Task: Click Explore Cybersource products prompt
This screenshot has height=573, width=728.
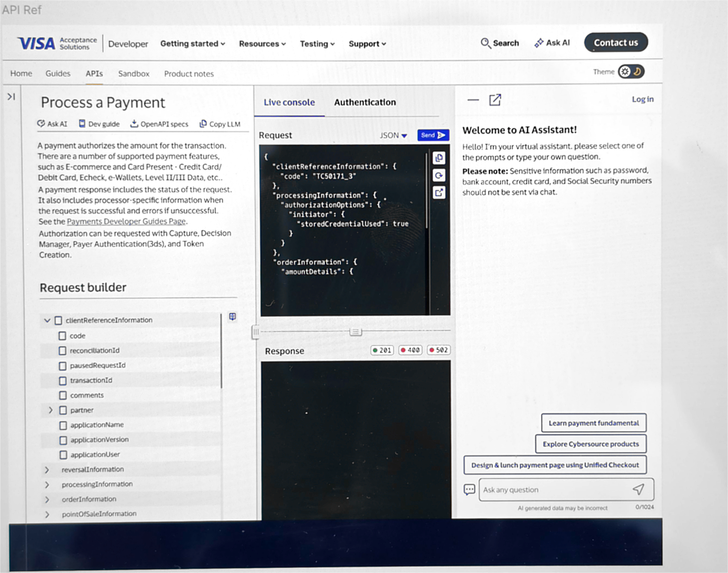Action: point(591,444)
